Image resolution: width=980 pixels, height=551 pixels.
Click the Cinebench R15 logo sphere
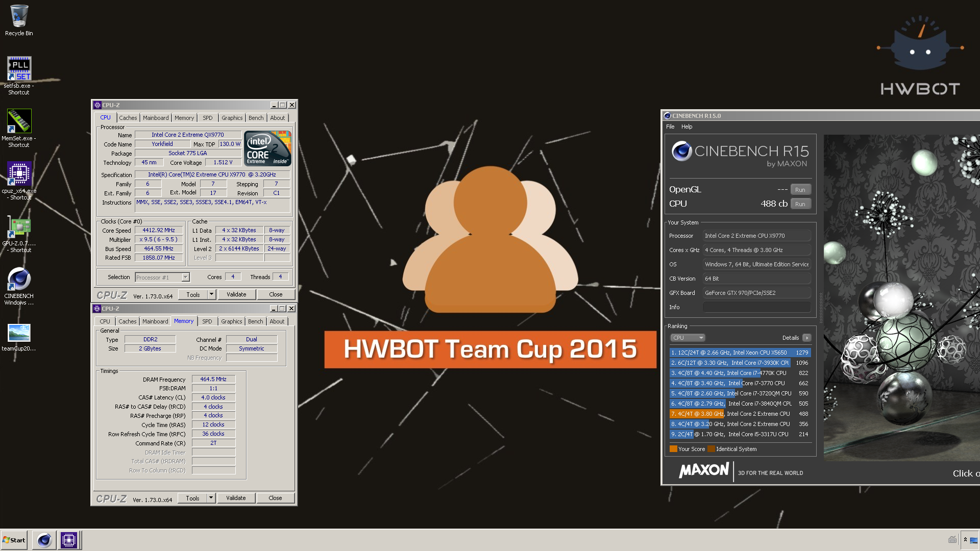tap(681, 151)
